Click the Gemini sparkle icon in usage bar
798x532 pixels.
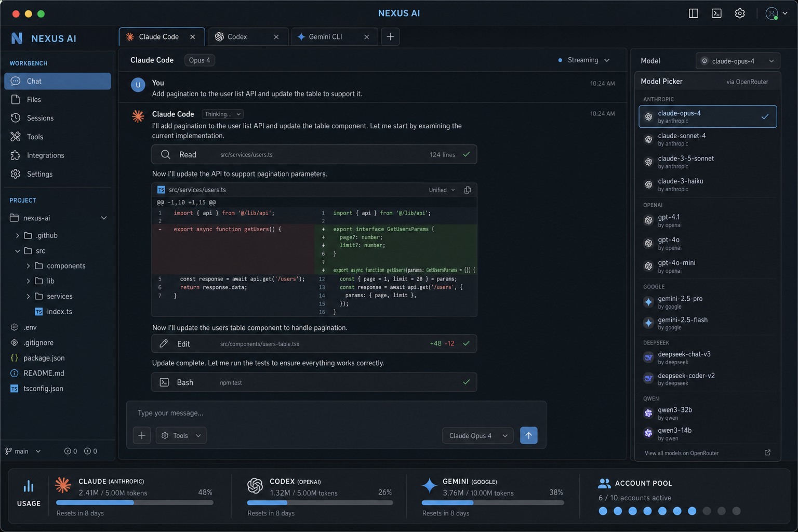[x=430, y=486]
